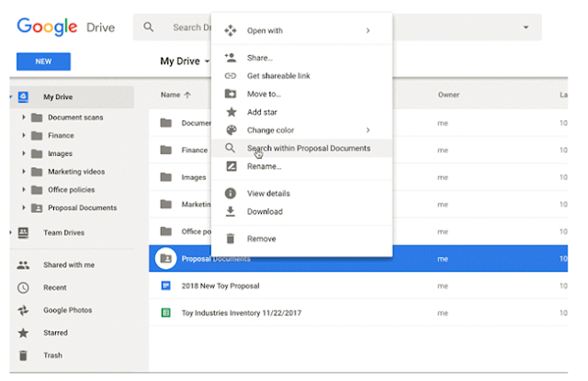Expand Marketing videos folder in sidebar
The height and width of the screenshot is (381, 588).
24,172
